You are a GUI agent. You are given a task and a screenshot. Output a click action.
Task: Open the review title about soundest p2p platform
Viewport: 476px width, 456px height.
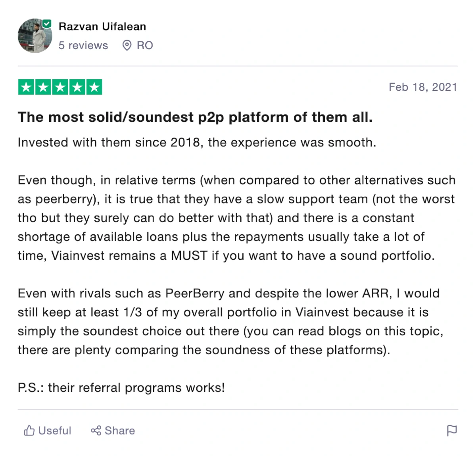pyautogui.click(x=195, y=117)
